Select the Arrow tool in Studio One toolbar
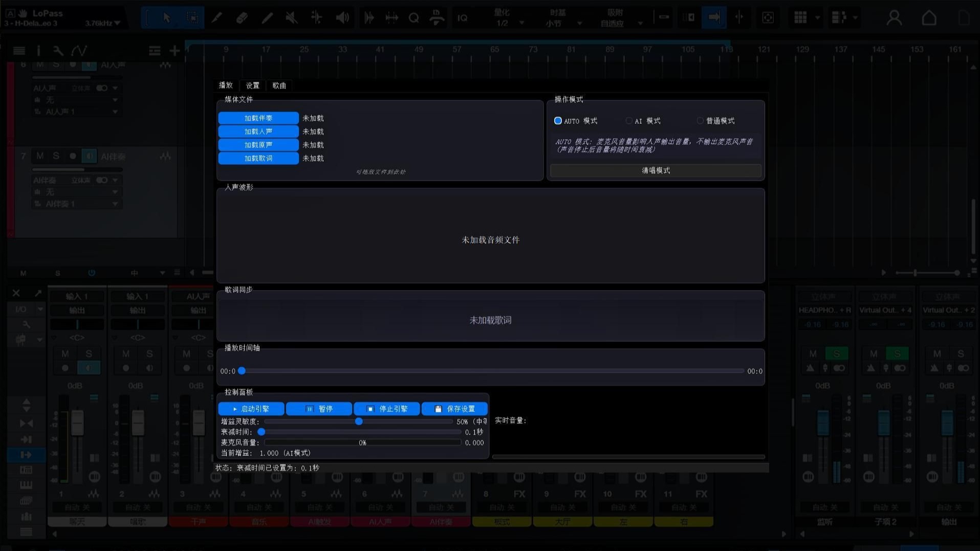The width and height of the screenshot is (980, 551). [166, 18]
